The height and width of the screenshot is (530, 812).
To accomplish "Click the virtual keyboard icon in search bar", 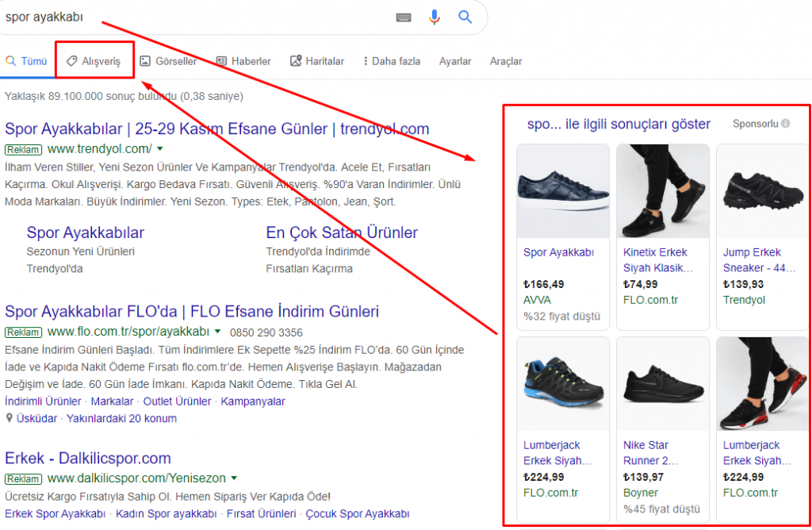I will pos(404,17).
